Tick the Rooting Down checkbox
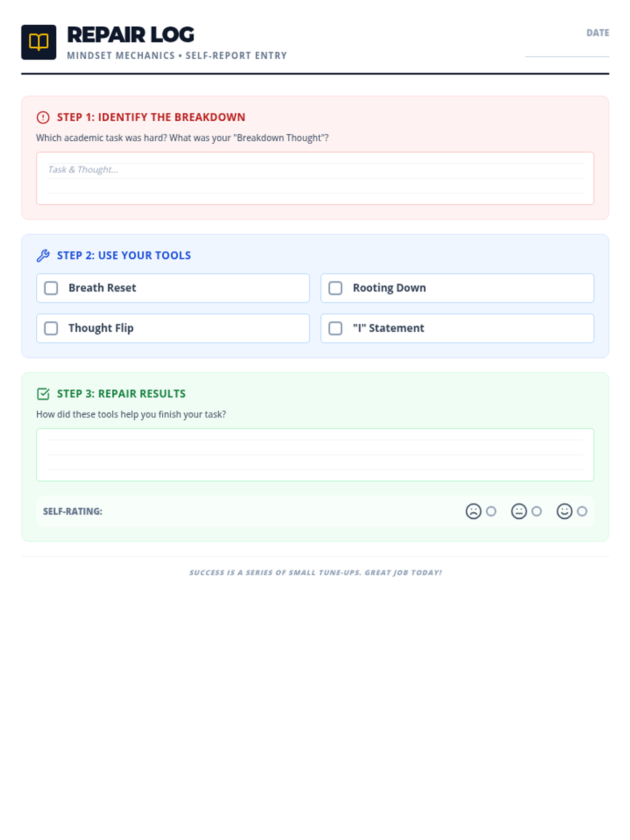This screenshot has height=840, width=630. (335, 288)
